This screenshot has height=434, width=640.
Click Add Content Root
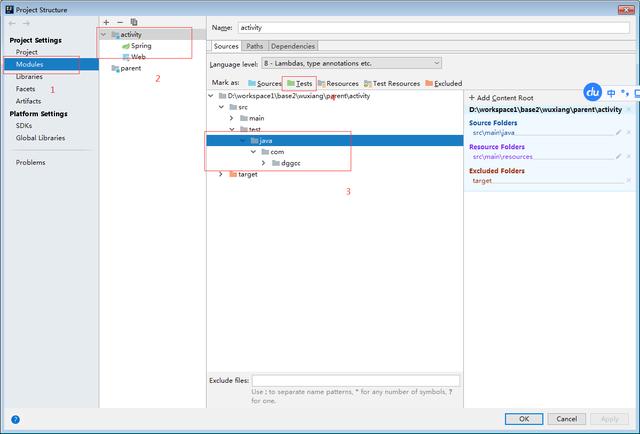501,98
